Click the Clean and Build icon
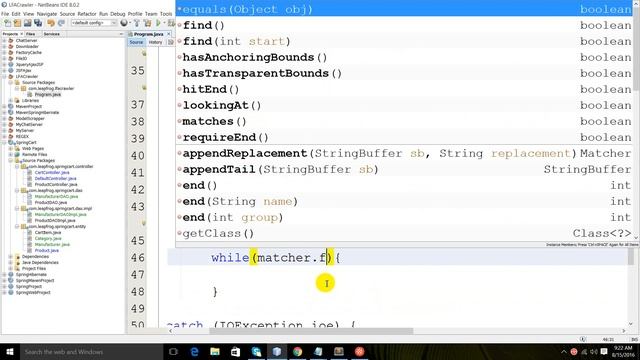Image resolution: width=640 pixels, height=360 pixels. coord(147,23)
